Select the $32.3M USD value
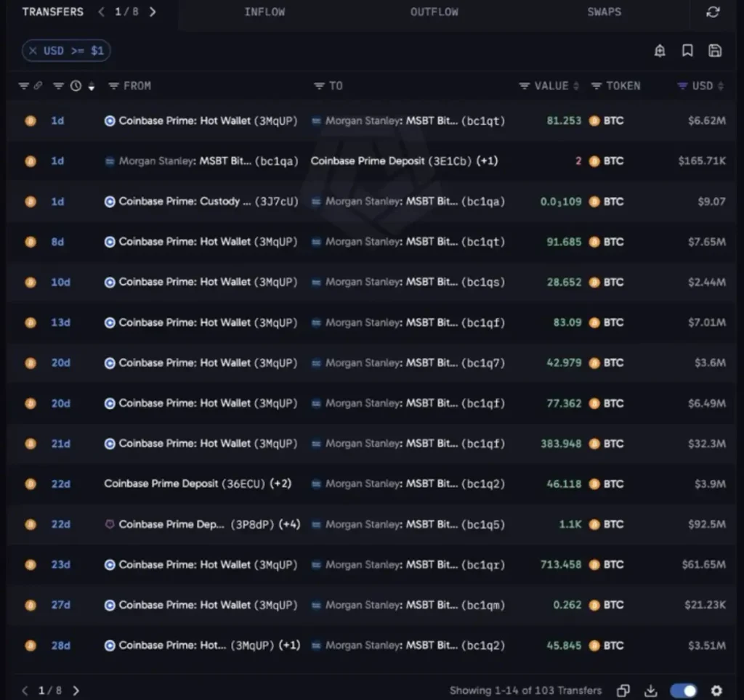 coord(706,444)
